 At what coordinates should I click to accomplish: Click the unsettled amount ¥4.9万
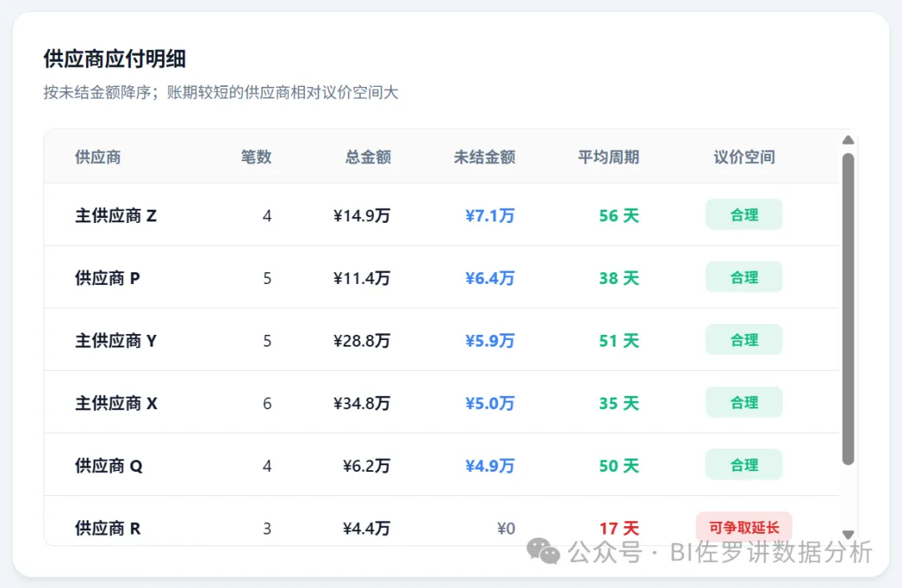point(490,466)
